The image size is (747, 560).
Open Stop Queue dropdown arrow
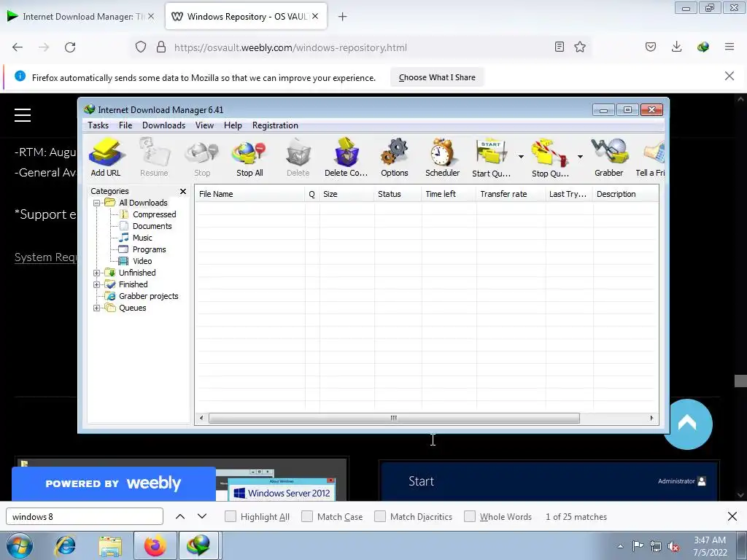[x=580, y=157]
